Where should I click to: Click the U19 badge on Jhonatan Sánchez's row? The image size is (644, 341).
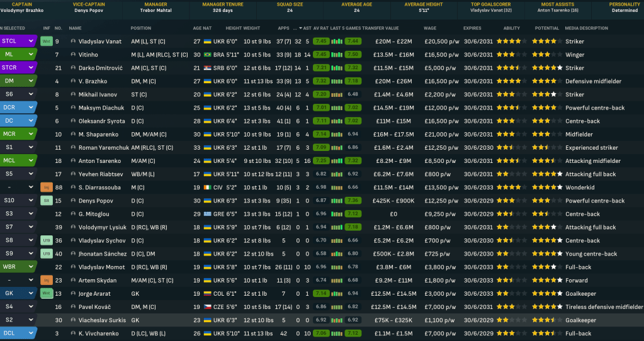click(x=47, y=254)
